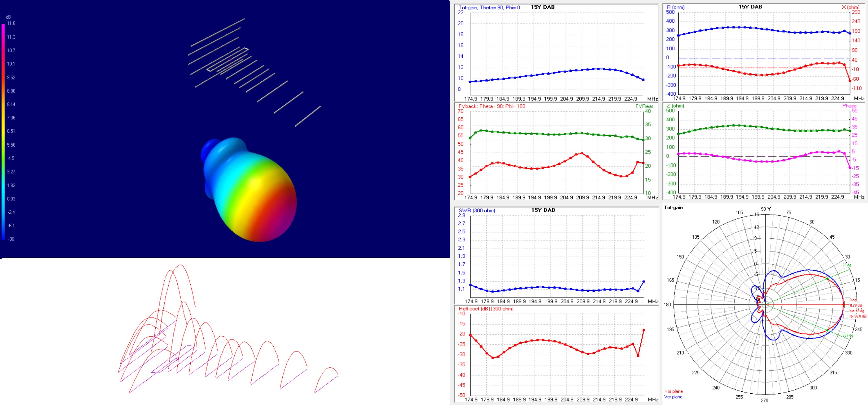Click the 55 value on the Phase axis

tap(854, 111)
